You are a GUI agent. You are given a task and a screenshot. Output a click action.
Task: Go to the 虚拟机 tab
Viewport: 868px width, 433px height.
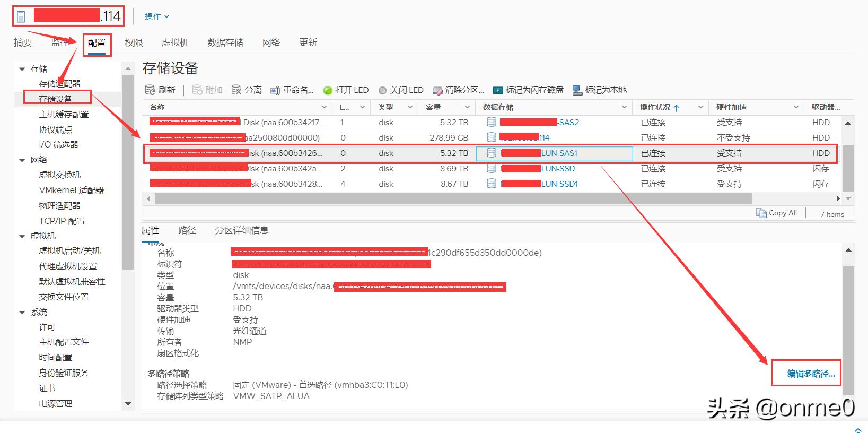coord(175,42)
